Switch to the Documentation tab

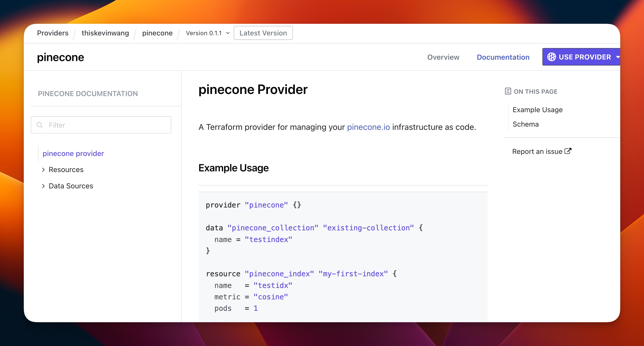[503, 57]
